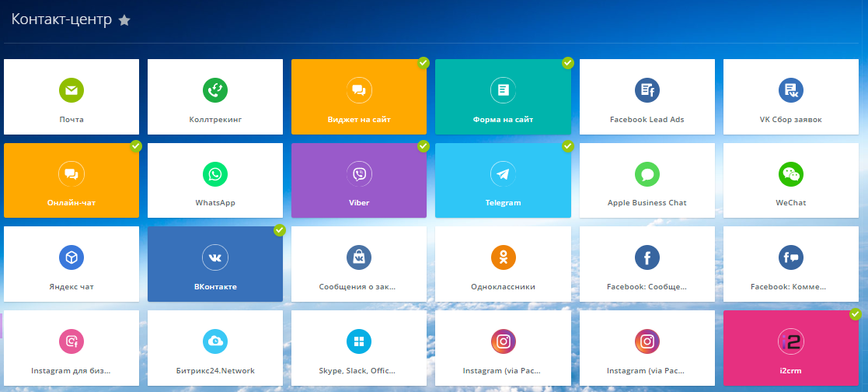Click the Одноклассники icon
Image resolution: width=868 pixels, height=392 pixels.
coord(503,257)
